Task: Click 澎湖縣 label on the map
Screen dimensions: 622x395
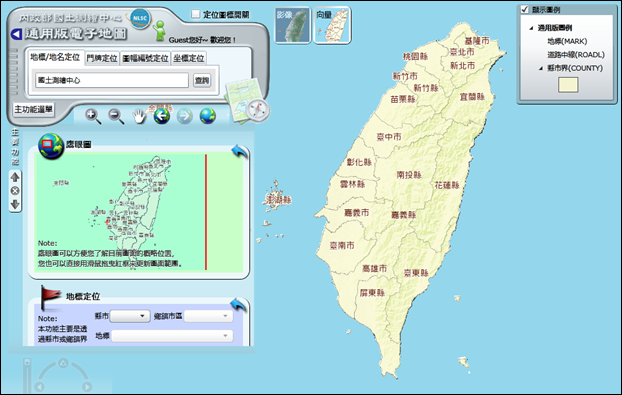Action: [x=279, y=200]
